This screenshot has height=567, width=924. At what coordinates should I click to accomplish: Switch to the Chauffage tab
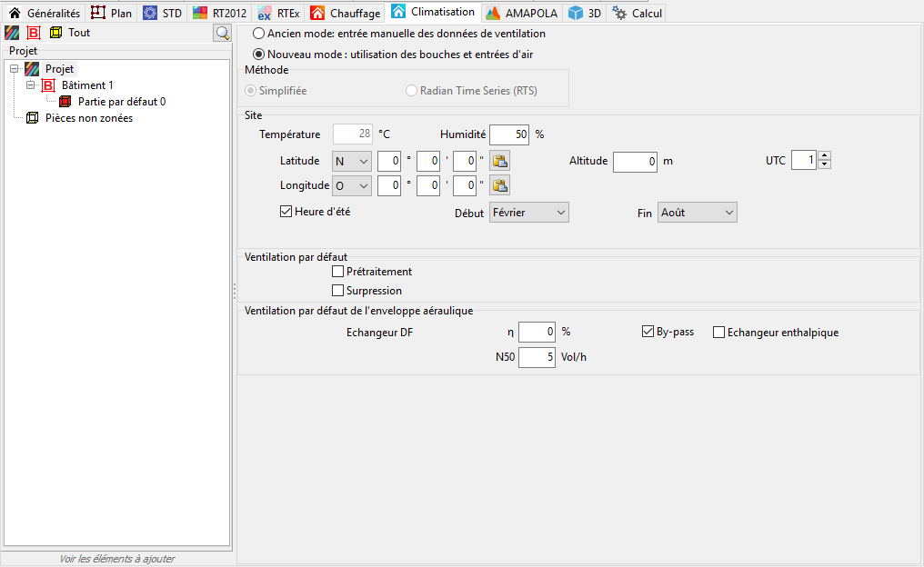(346, 13)
